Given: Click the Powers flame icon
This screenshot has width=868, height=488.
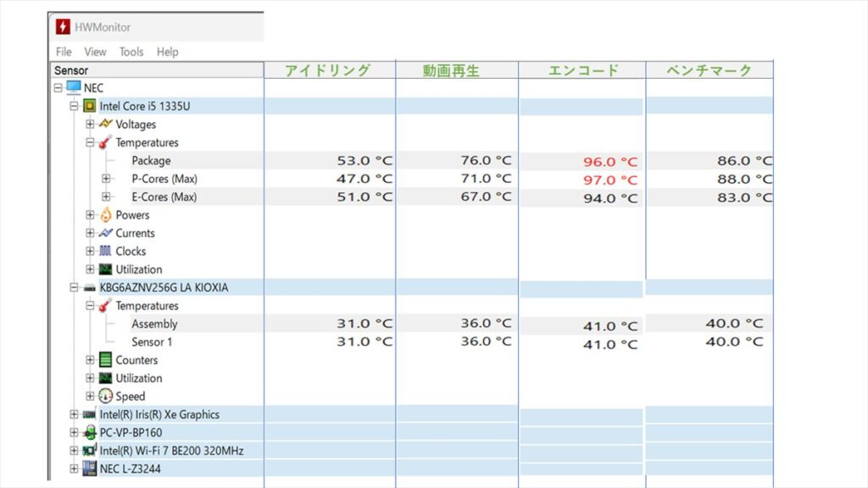Looking at the screenshot, I should (105, 215).
